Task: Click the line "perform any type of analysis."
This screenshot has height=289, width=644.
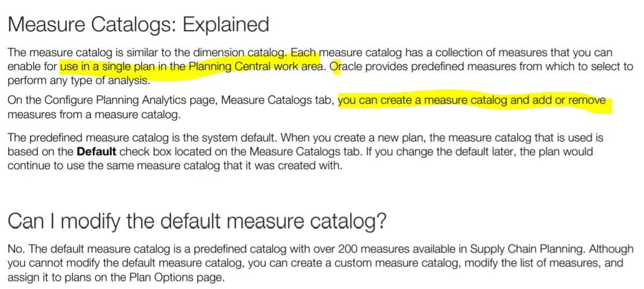Action: pyautogui.click(x=72, y=79)
